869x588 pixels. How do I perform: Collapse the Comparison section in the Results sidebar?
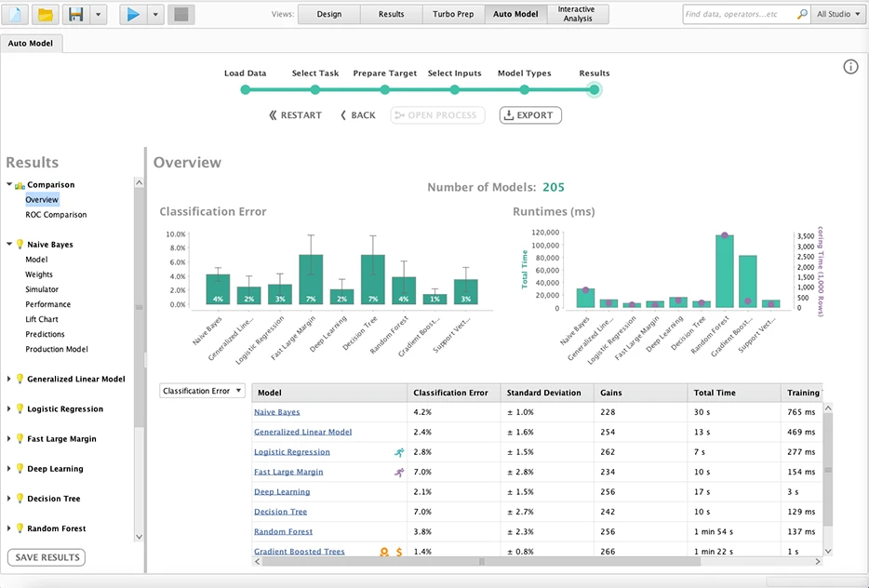(11, 184)
